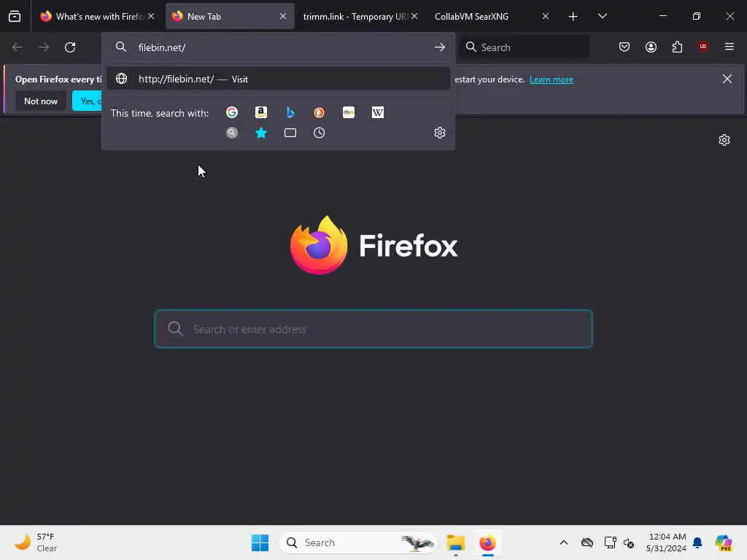Viewport: 747px width, 560px height.
Task: Open the notification bell icon
Action: (697, 542)
